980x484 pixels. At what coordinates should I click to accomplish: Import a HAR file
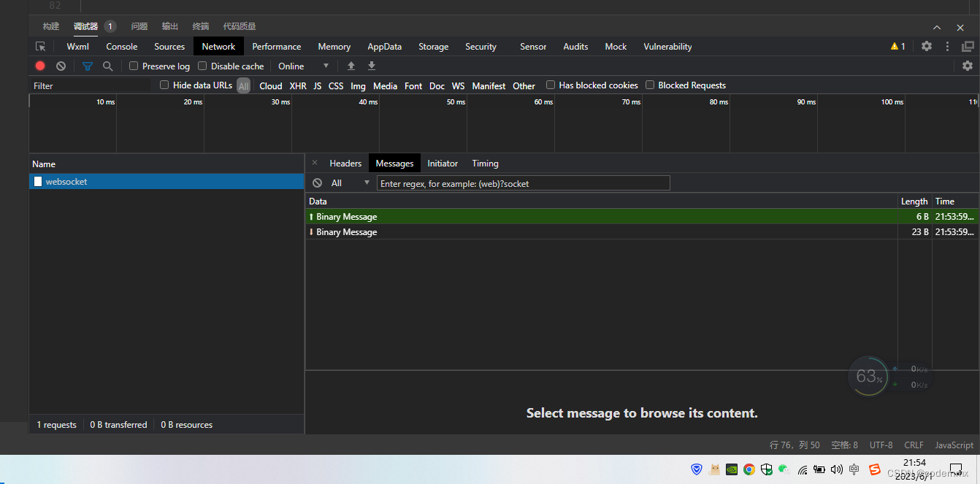click(x=351, y=66)
